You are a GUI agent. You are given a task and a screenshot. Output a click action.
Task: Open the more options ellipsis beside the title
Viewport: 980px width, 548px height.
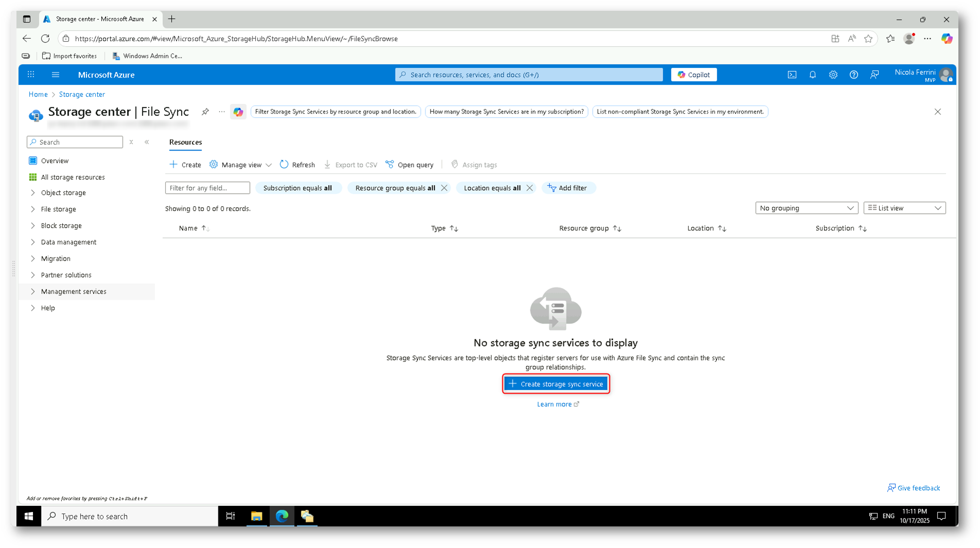(x=222, y=112)
